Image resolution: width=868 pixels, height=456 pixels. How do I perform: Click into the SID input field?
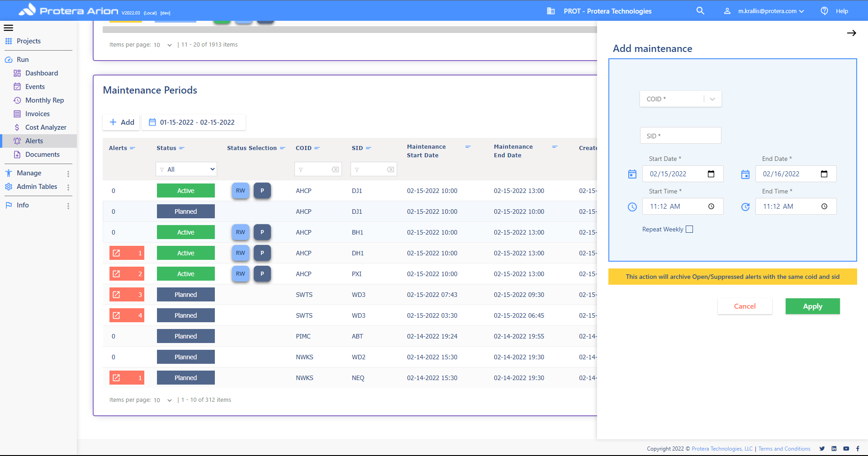[680, 136]
